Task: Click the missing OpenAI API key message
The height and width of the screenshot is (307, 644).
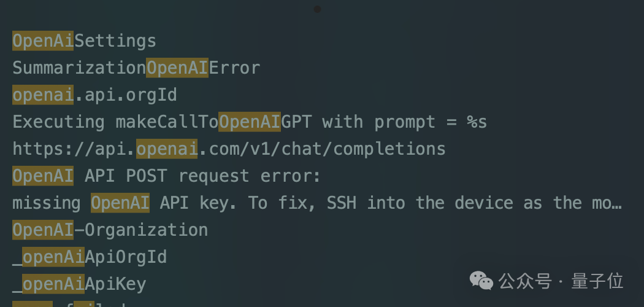Action: click(x=316, y=203)
